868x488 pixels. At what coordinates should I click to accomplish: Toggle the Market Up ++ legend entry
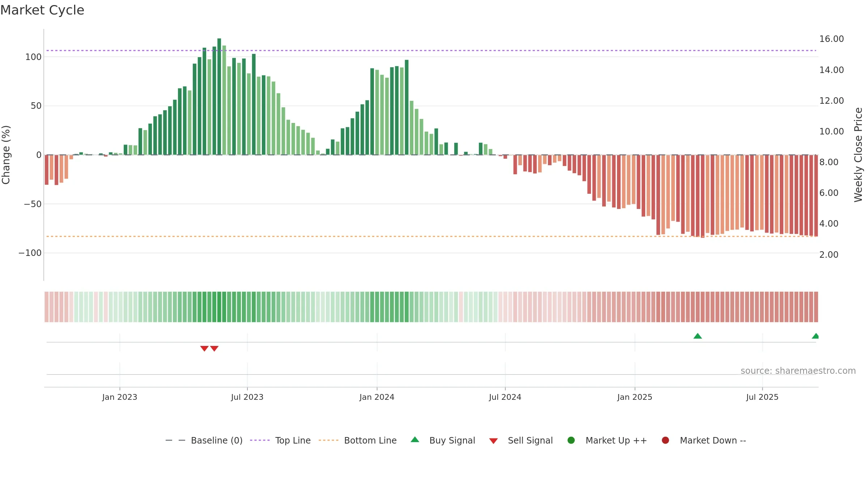pos(607,440)
